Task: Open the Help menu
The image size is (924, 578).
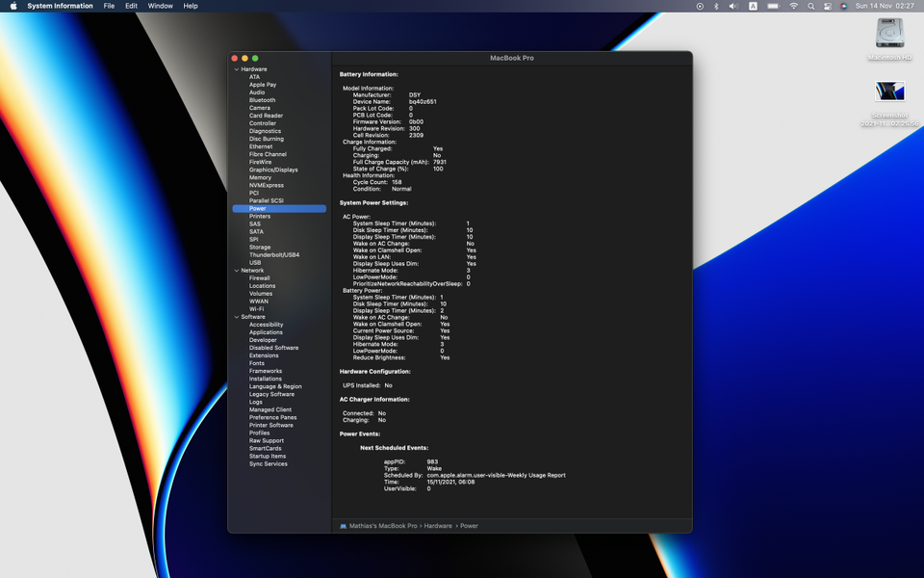Action: click(191, 6)
